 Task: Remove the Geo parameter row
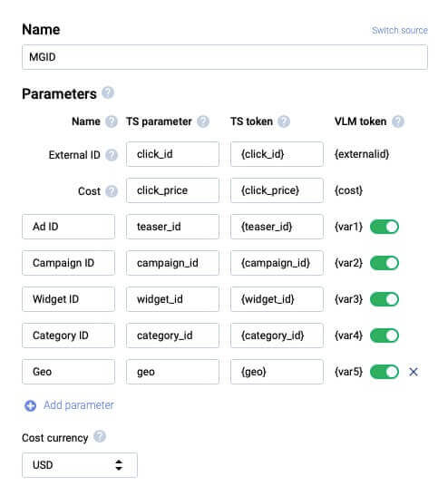coord(414,372)
